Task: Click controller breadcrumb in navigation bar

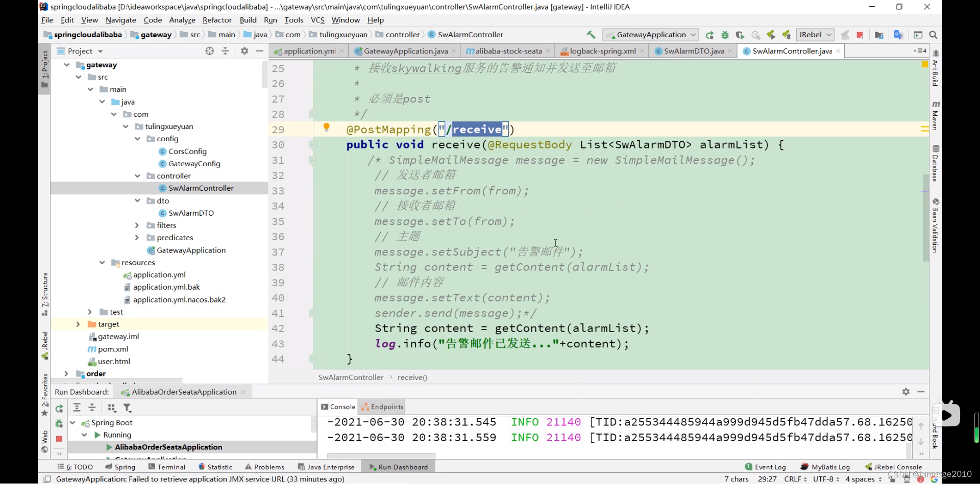Action: (403, 35)
